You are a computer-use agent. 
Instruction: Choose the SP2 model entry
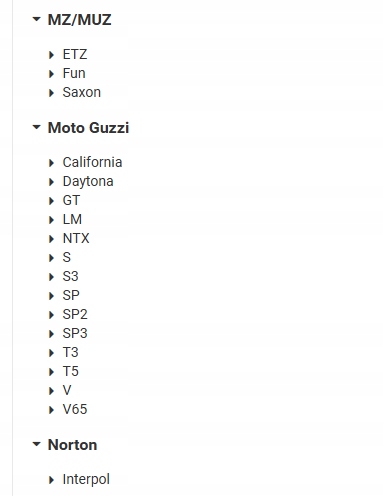point(75,314)
